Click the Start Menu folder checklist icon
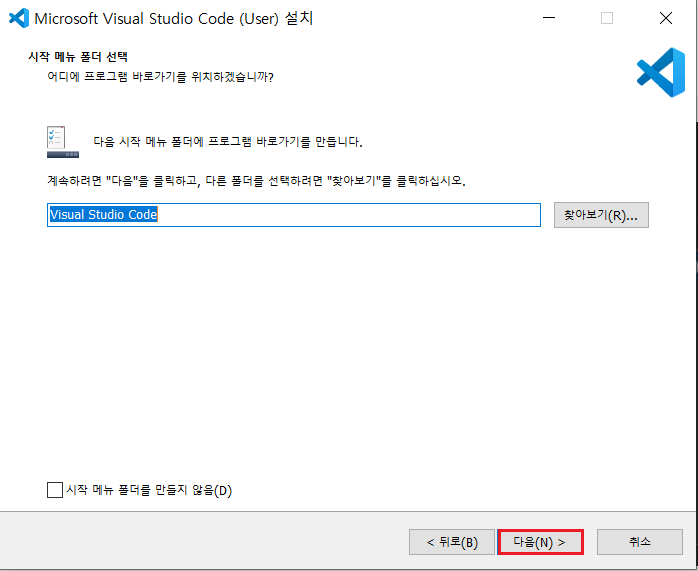The height and width of the screenshot is (571, 698). pos(62,142)
